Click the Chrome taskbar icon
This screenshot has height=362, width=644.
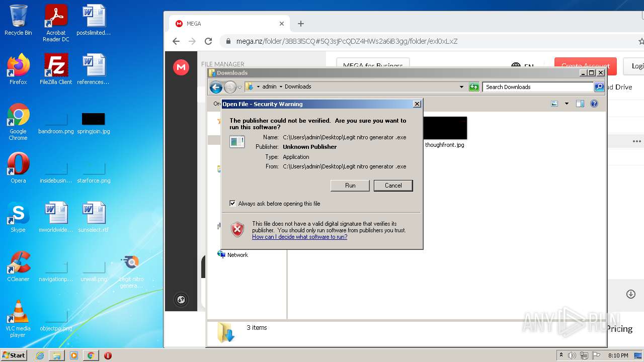(91, 355)
